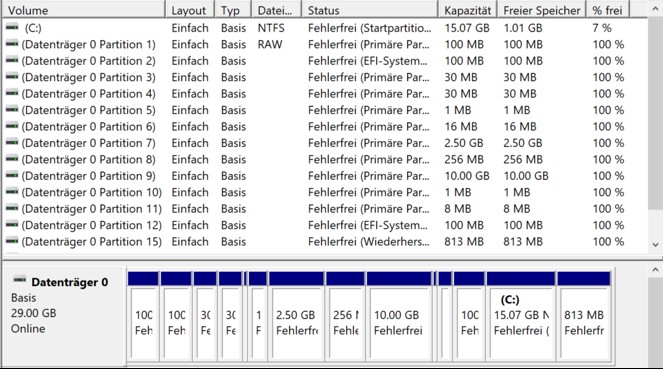Click the disk icon for Datenträger 0 Partition 9
663x369 pixels.
(12, 175)
